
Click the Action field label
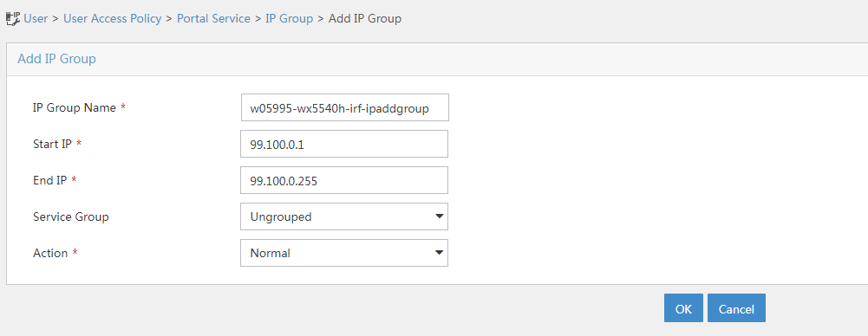click(50, 253)
